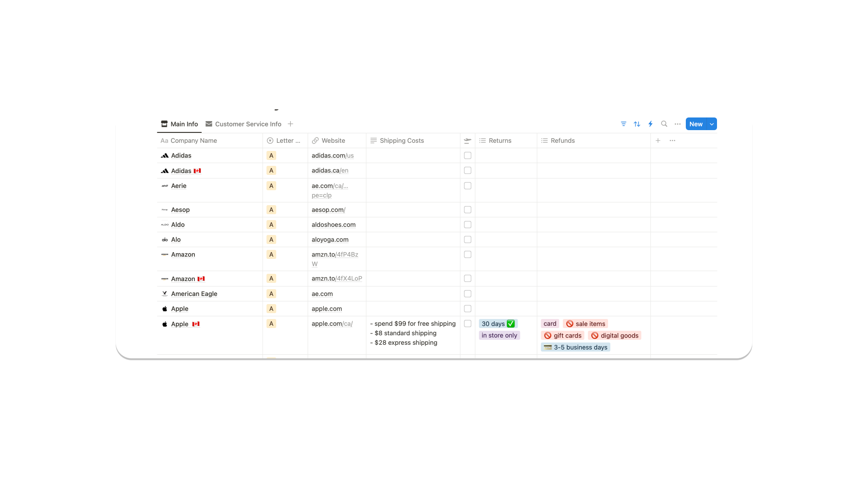
Task: Open the Shipping Costs column header menu
Action: pos(413,141)
